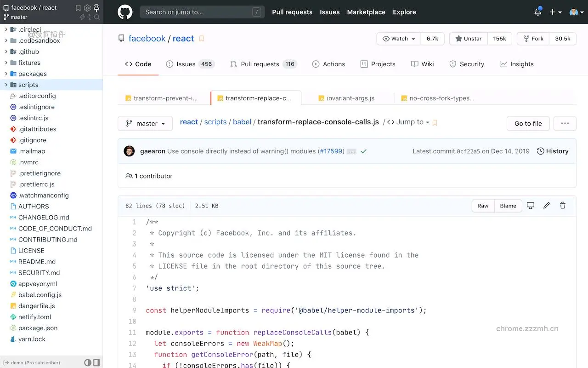The width and height of the screenshot is (588, 368).
Task: Open the file in GitHub Desktop icon
Action: tap(531, 206)
